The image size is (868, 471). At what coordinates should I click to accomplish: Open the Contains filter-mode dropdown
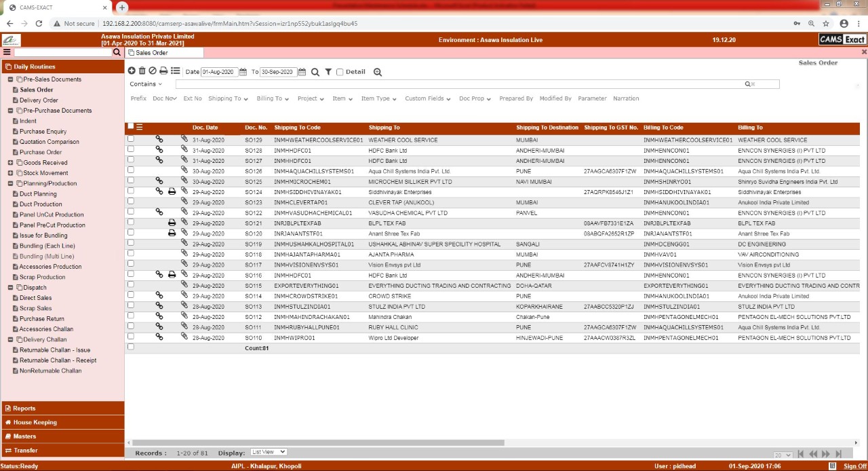click(x=146, y=84)
